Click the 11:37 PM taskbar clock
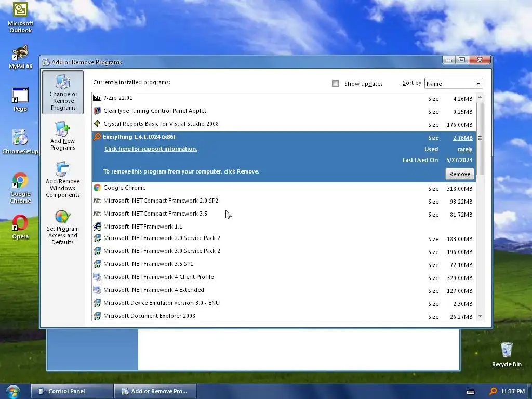Image resolution: width=532 pixels, height=399 pixels. [x=512, y=391]
